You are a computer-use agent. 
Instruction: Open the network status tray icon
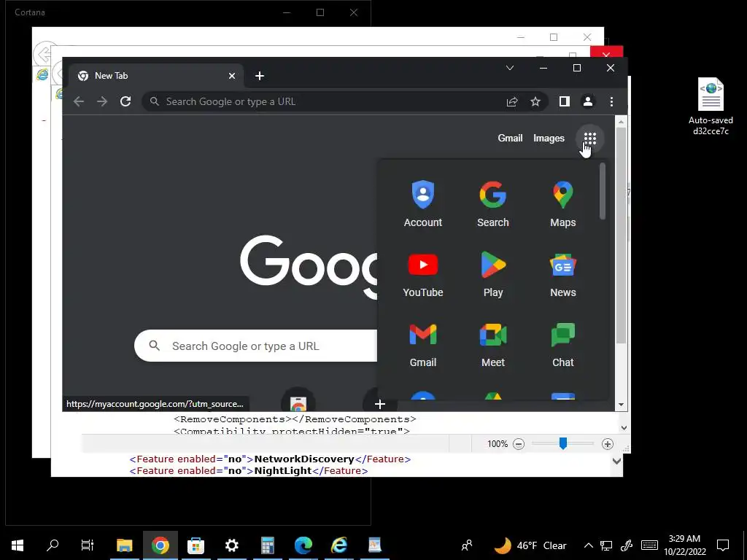pyautogui.click(x=606, y=545)
